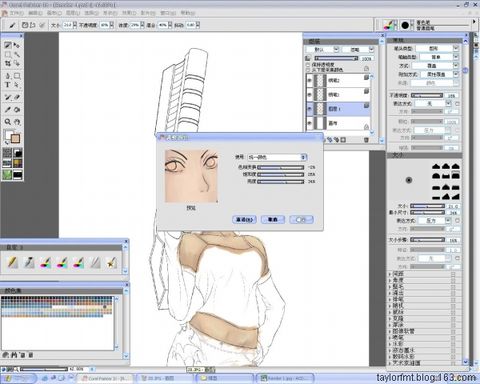Adjust the layer opacity slider in Layers
Viewport: 480px width, 384px height.
(x=336, y=58)
